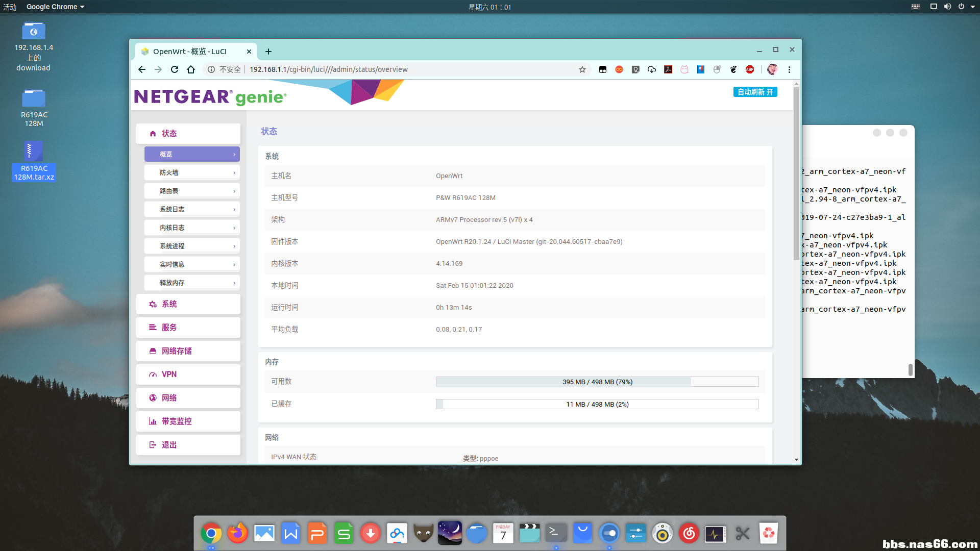Viewport: 980px width, 551px height.
Task: Open Firefox from the dock
Action: [237, 534]
